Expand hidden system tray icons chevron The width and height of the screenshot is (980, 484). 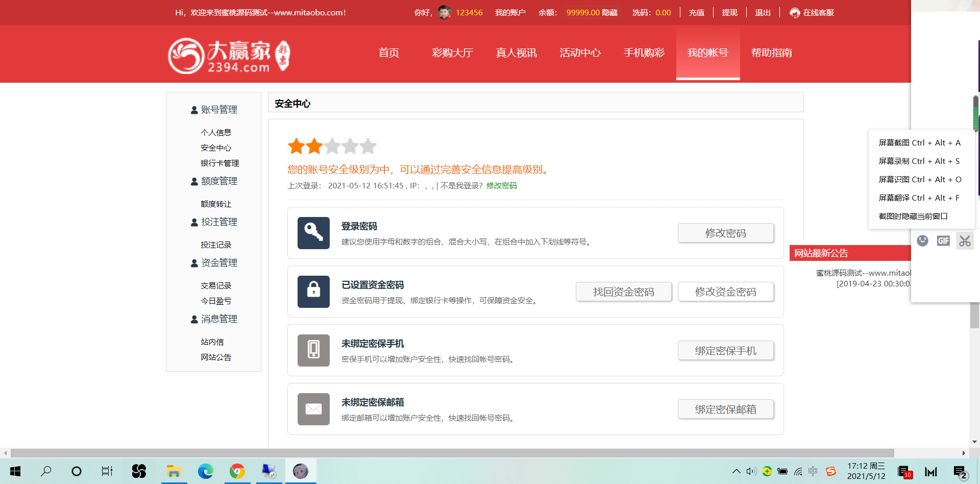(x=736, y=471)
